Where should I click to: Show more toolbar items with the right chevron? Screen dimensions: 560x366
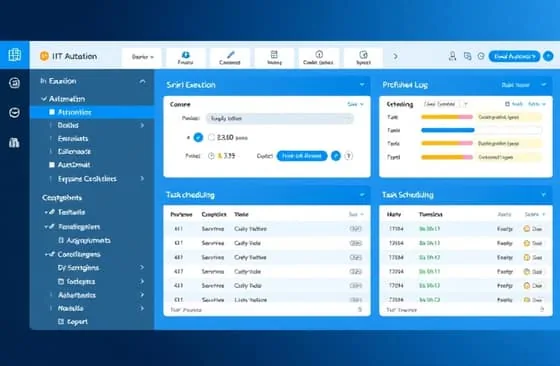tap(395, 56)
